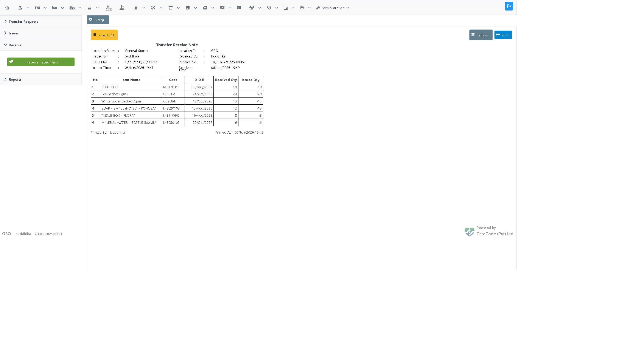644x362 pixels.
Task: Click issue number TI/RH/GSK/26/00217
Action: pos(141,62)
